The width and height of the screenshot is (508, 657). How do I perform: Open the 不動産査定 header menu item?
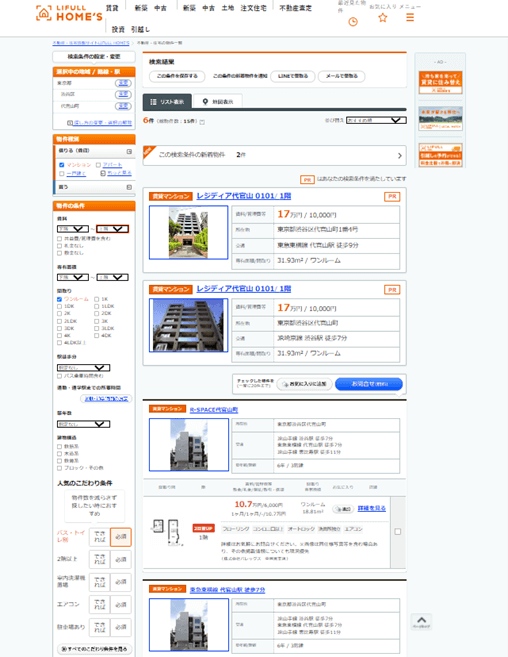tap(295, 8)
